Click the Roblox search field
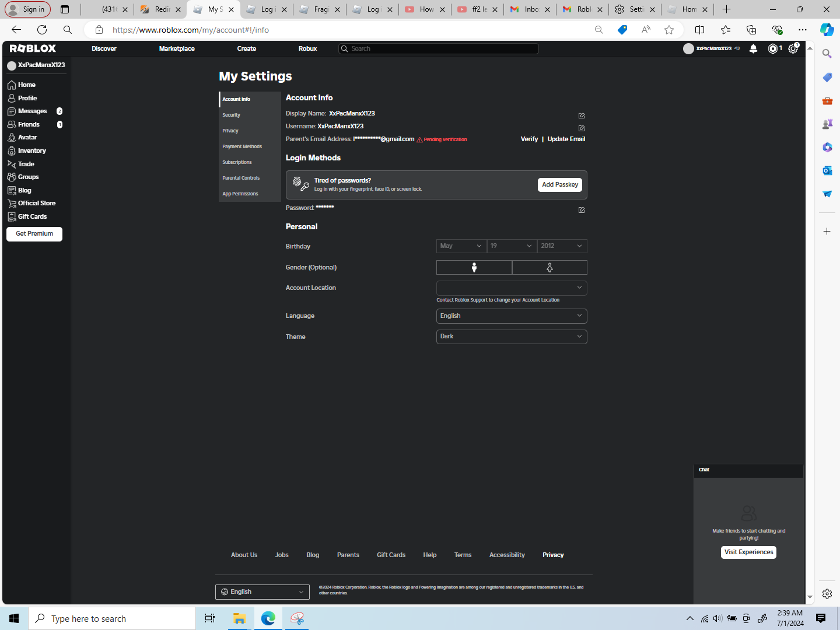The image size is (840, 630). tap(439, 48)
